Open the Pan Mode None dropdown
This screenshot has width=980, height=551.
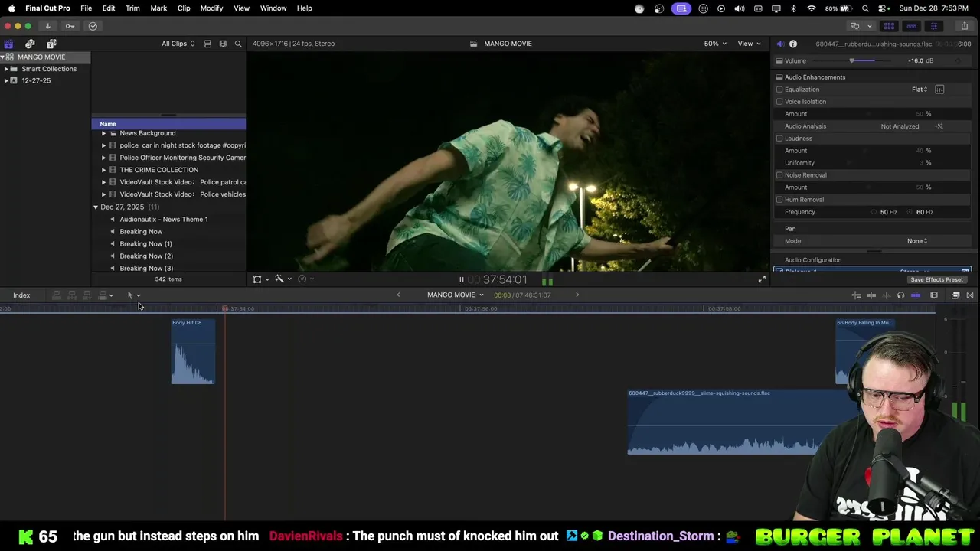pos(917,241)
